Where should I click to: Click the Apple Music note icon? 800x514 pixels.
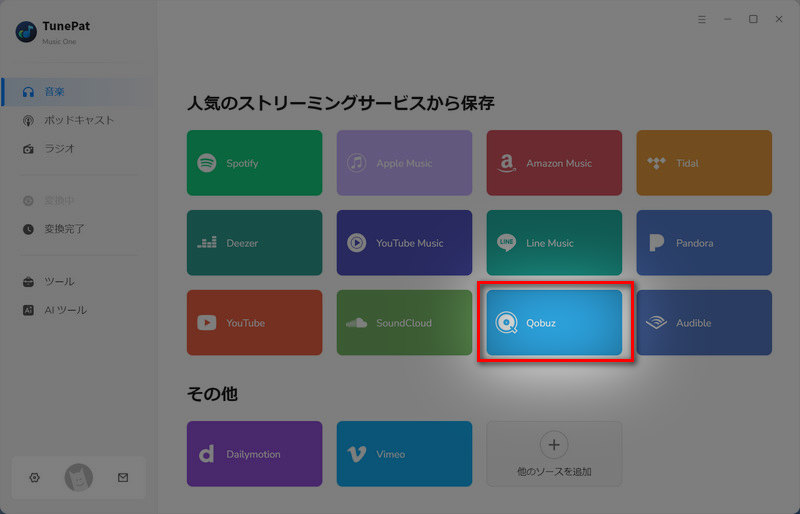(356, 163)
